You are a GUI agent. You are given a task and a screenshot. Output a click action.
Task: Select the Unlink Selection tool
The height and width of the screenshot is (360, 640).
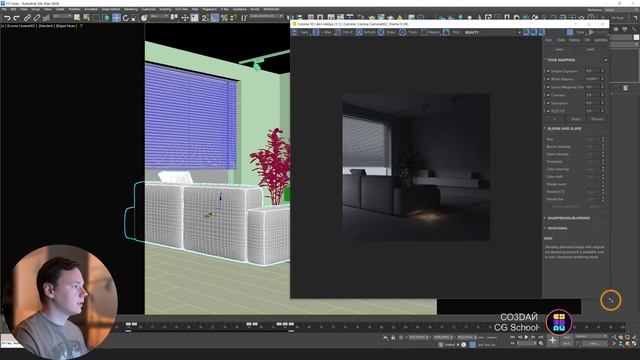click(x=37, y=18)
